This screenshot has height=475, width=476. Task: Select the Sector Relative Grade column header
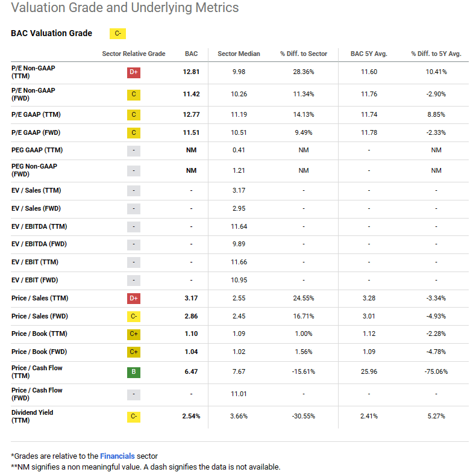coord(133,54)
